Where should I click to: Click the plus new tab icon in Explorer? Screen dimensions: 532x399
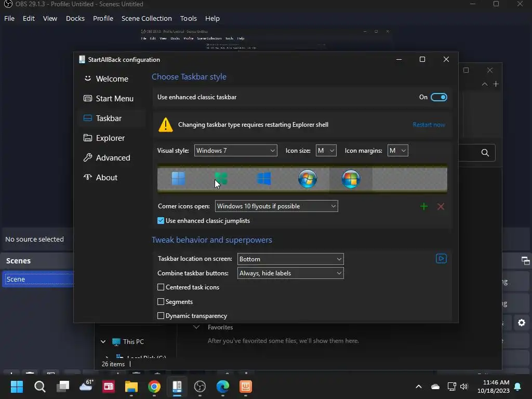(x=496, y=84)
